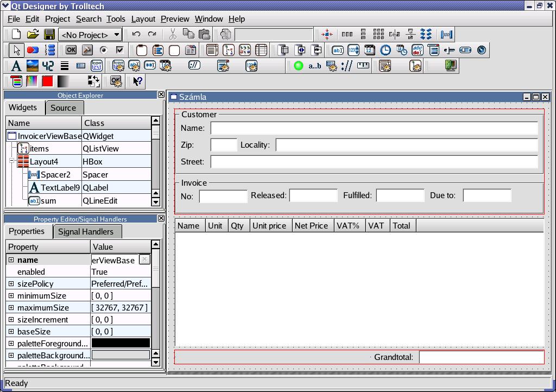Select the Tab Order tool
Viewport: 556px width, 392px height.
(x=50, y=50)
